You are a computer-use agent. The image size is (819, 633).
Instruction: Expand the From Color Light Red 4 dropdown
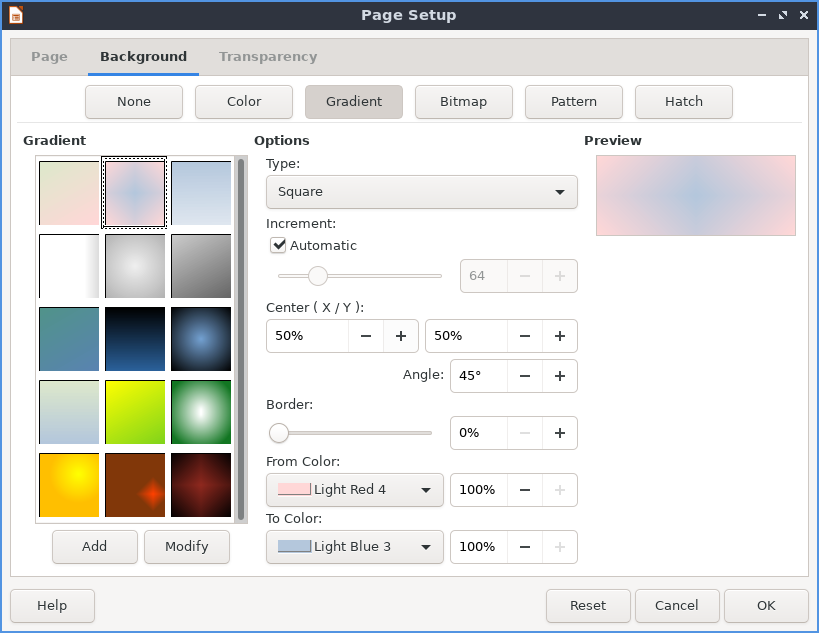(355, 490)
